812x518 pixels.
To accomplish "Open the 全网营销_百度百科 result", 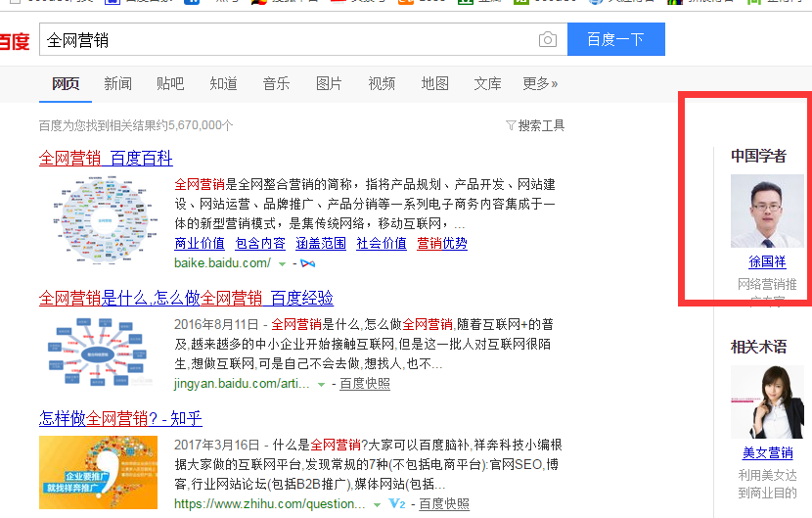I will pyautogui.click(x=106, y=159).
